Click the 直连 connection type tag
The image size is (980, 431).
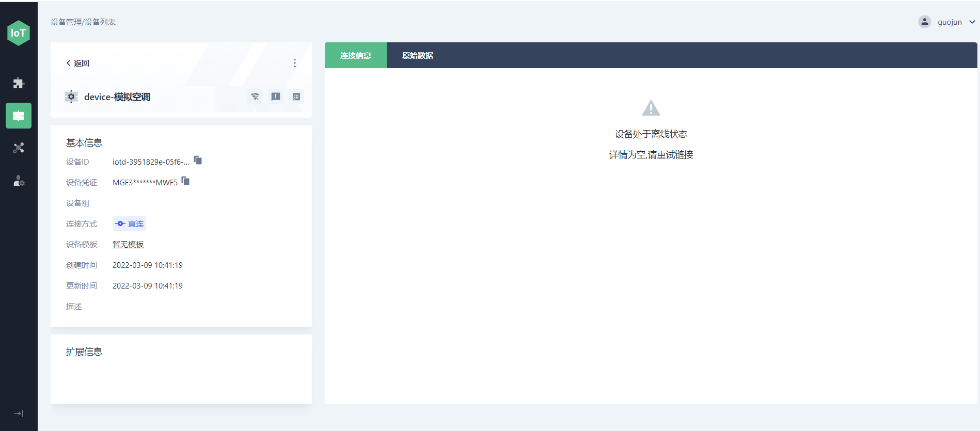(130, 224)
